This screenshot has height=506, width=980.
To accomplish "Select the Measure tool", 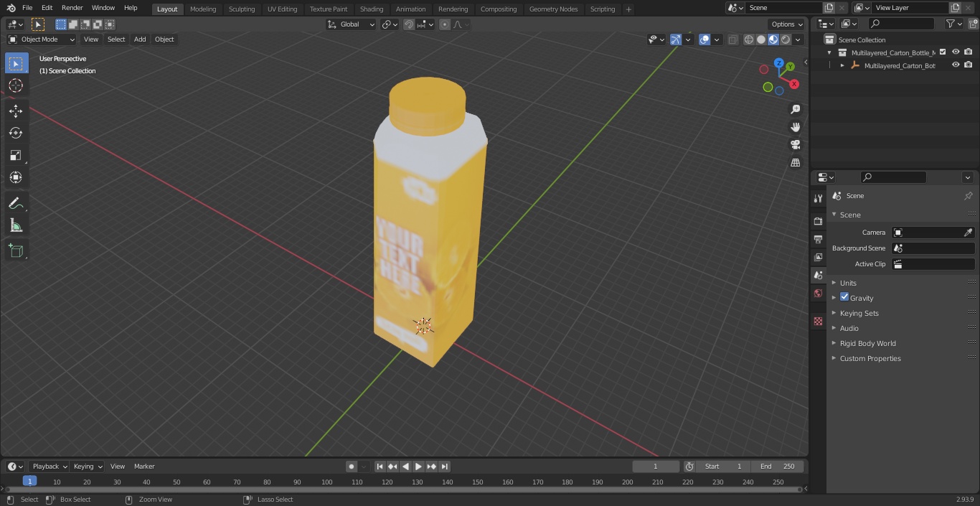I will (x=16, y=225).
